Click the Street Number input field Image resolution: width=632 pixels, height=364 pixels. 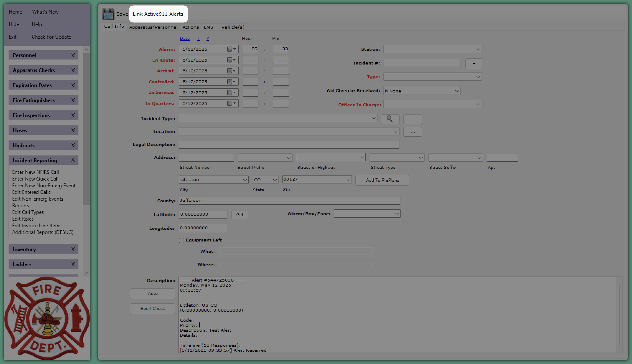(206, 158)
